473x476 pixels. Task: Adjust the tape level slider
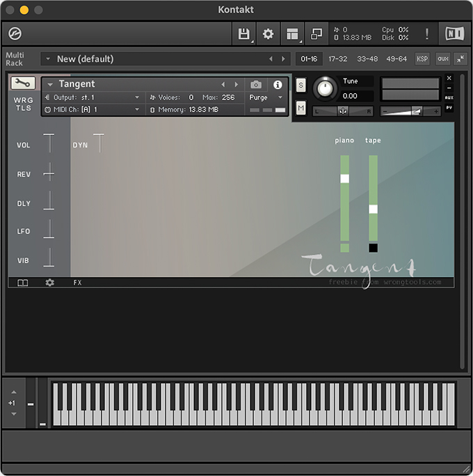(373, 209)
